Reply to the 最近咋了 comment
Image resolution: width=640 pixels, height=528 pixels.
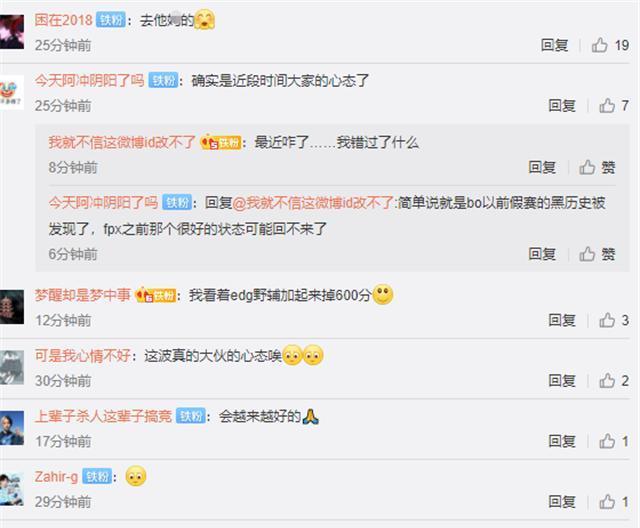tap(542, 167)
